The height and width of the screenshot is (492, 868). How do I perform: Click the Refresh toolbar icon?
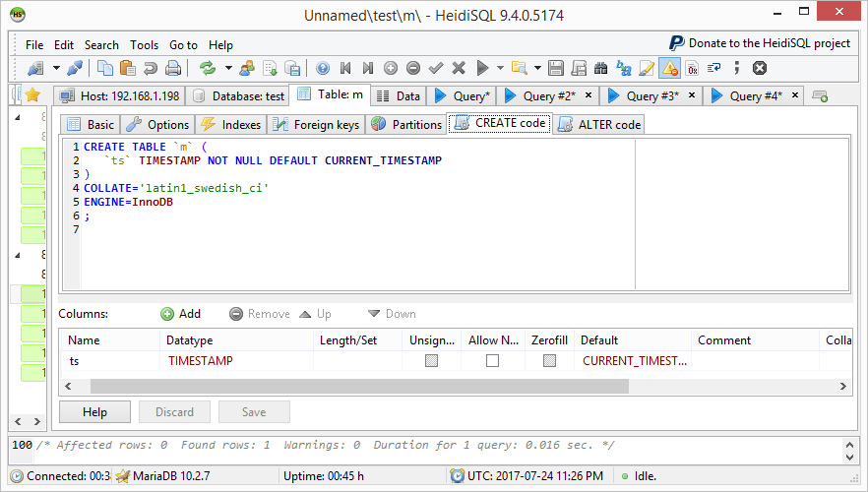[208, 68]
